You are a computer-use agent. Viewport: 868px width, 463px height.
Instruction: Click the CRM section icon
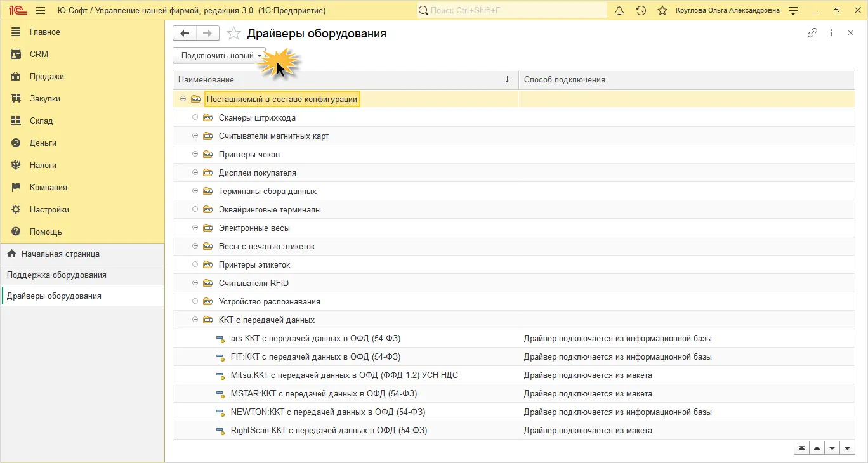[x=16, y=54]
